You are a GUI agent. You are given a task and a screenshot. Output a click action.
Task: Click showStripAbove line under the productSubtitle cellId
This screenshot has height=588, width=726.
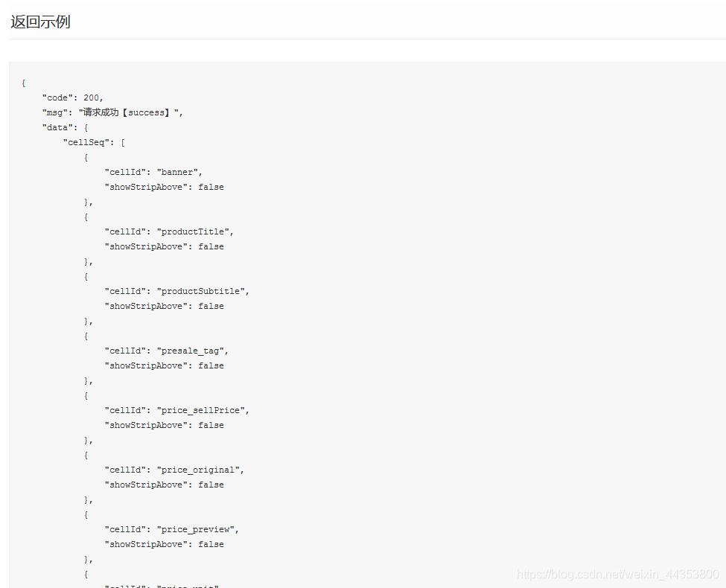pos(165,306)
